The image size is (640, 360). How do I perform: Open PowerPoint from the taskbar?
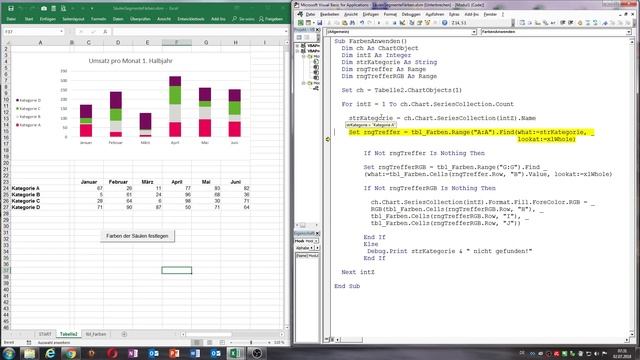(174, 353)
